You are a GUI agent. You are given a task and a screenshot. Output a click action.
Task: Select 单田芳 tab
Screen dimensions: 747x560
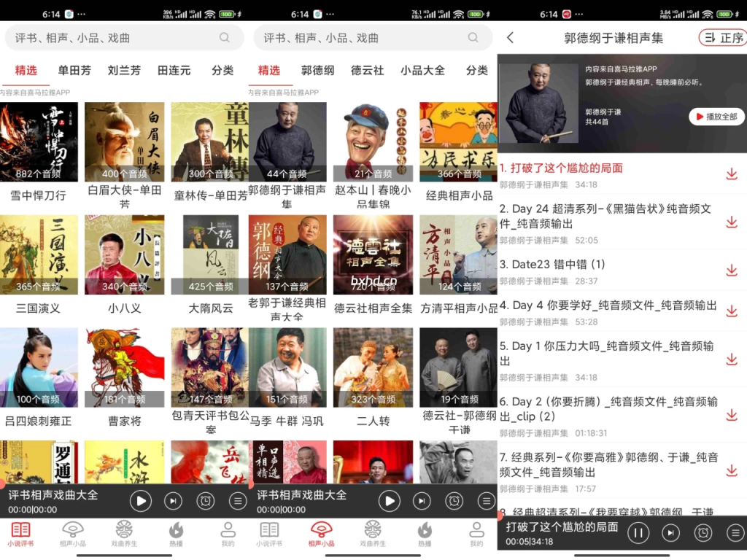pyautogui.click(x=74, y=71)
